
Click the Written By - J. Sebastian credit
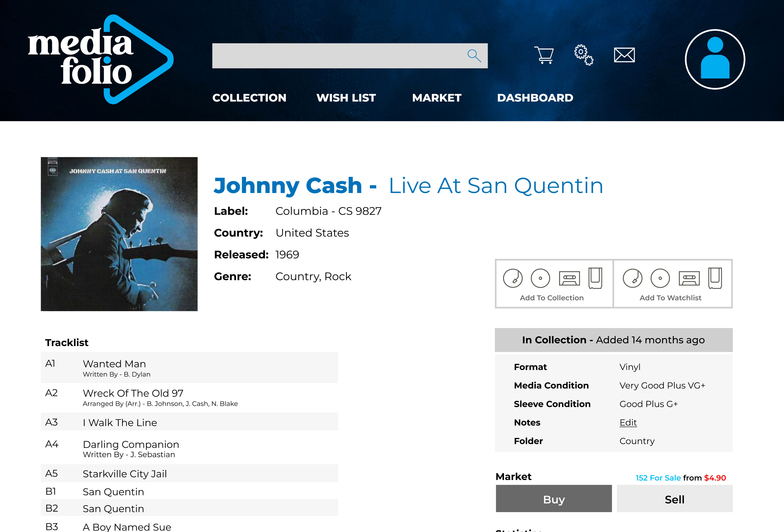129,455
